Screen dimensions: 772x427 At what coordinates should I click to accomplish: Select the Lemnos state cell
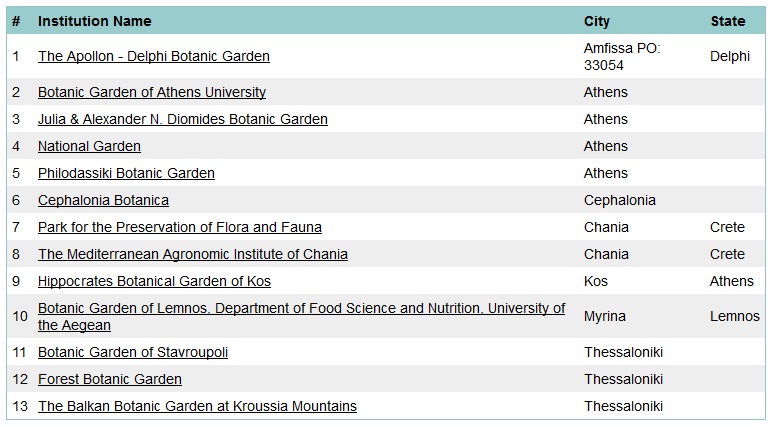tap(735, 316)
